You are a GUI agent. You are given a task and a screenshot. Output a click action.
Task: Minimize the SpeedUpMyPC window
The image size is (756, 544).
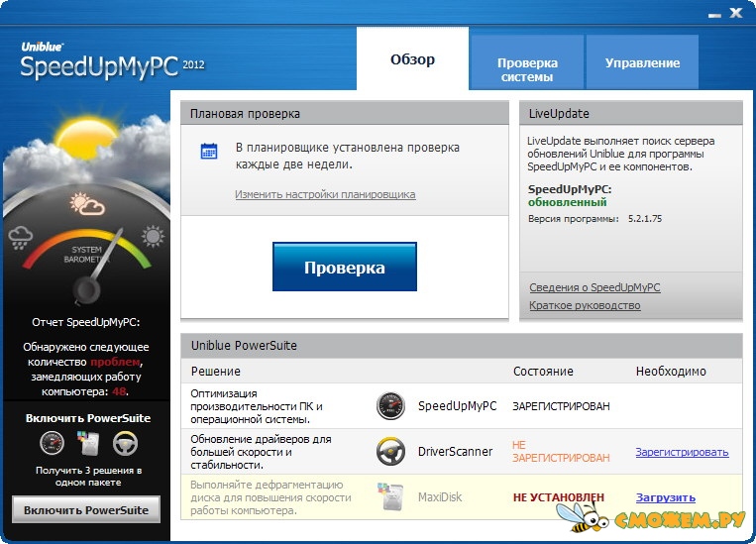(x=714, y=16)
